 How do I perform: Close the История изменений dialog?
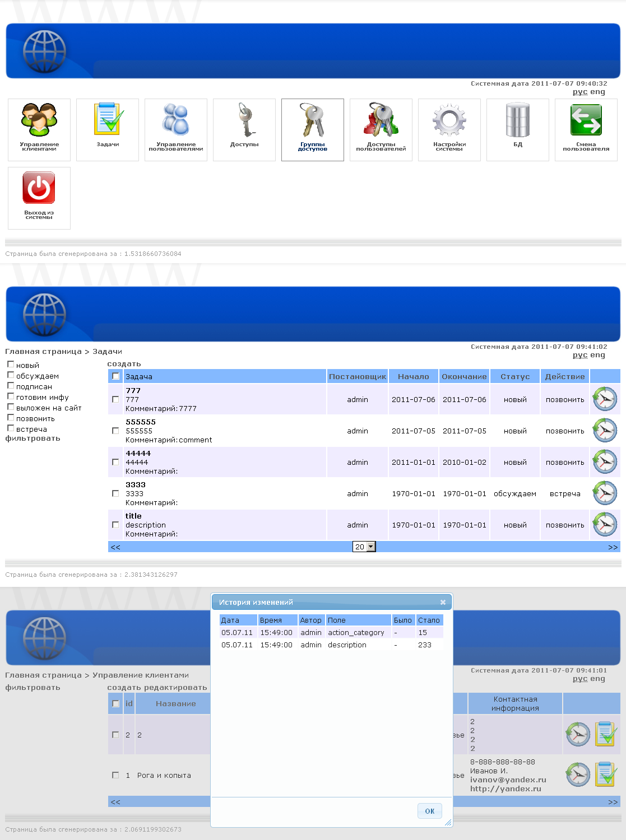click(443, 602)
